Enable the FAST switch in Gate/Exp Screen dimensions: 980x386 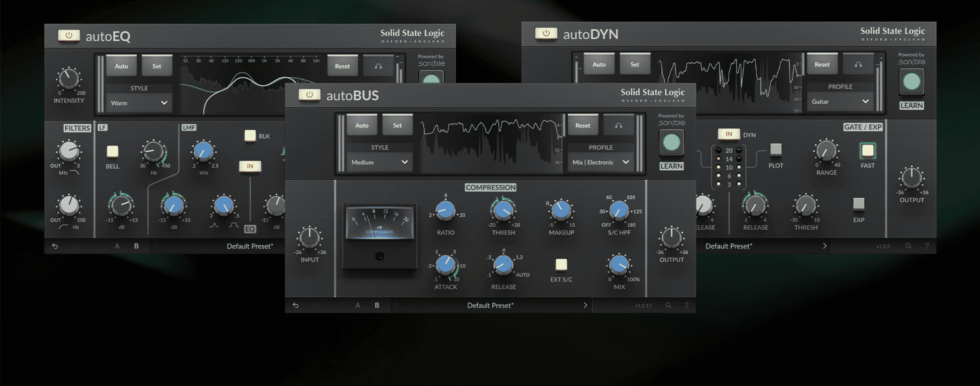click(867, 150)
